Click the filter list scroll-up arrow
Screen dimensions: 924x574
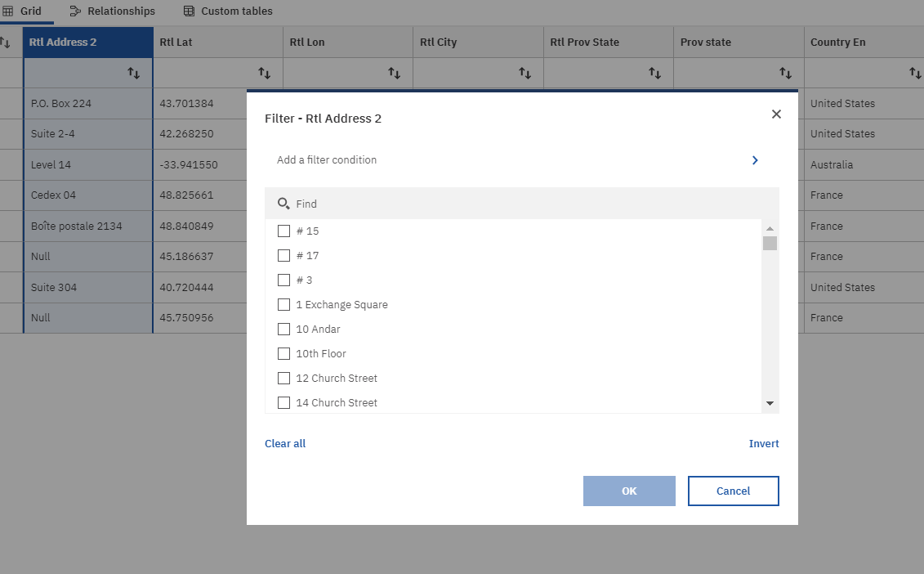770,228
